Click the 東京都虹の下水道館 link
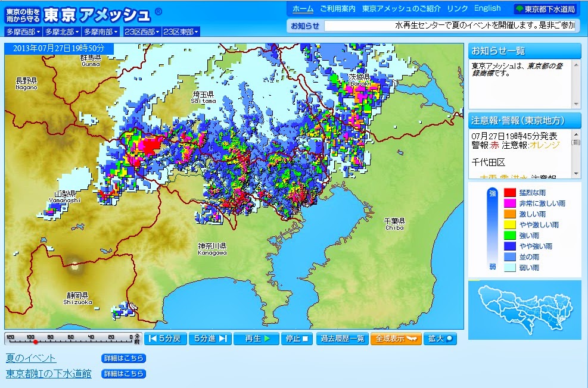 click(48, 373)
